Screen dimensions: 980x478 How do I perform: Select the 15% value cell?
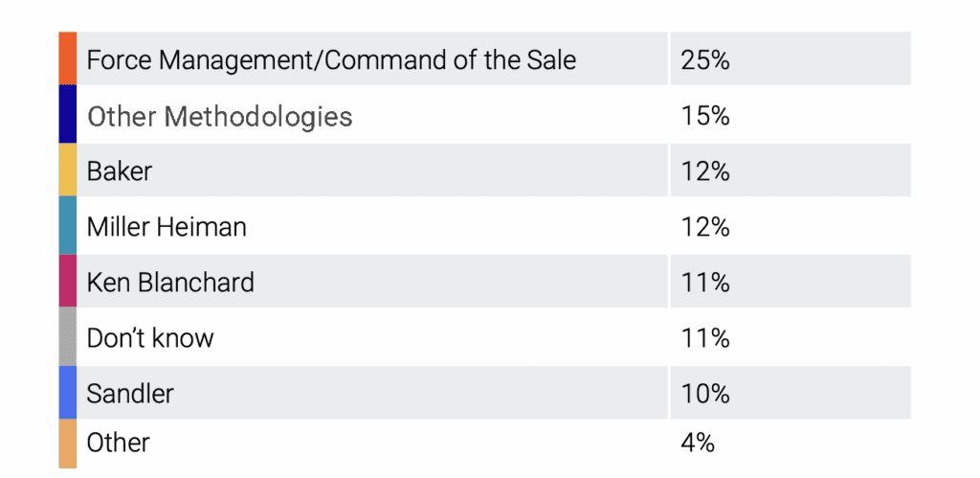pos(705,117)
